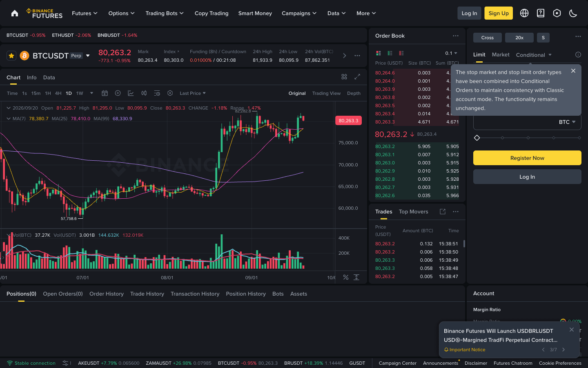This screenshot has height=368, width=588.
Task: Go to the home icon in navbar
Action: point(15,13)
